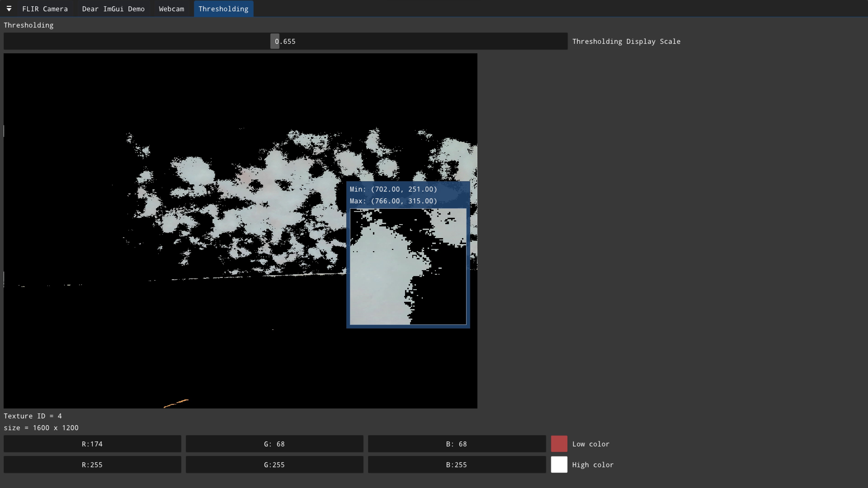
Task: Click the Low color text label
Action: [590, 444]
